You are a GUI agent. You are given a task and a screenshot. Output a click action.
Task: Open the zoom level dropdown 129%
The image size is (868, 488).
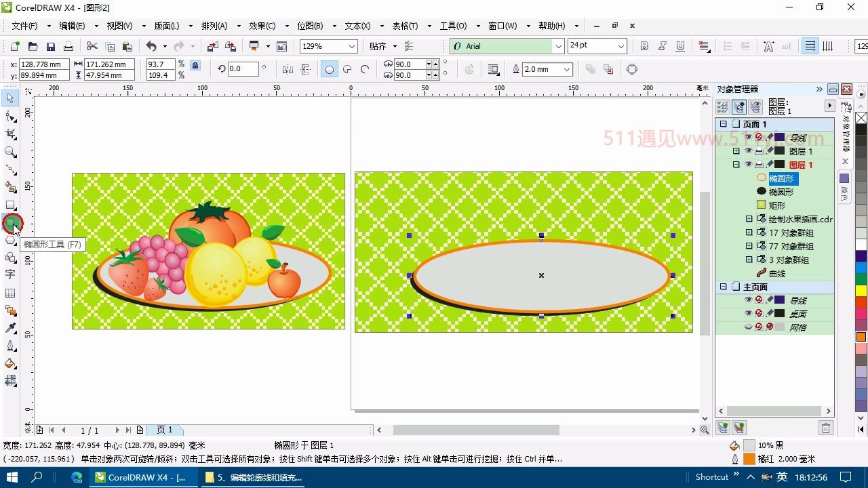click(352, 46)
